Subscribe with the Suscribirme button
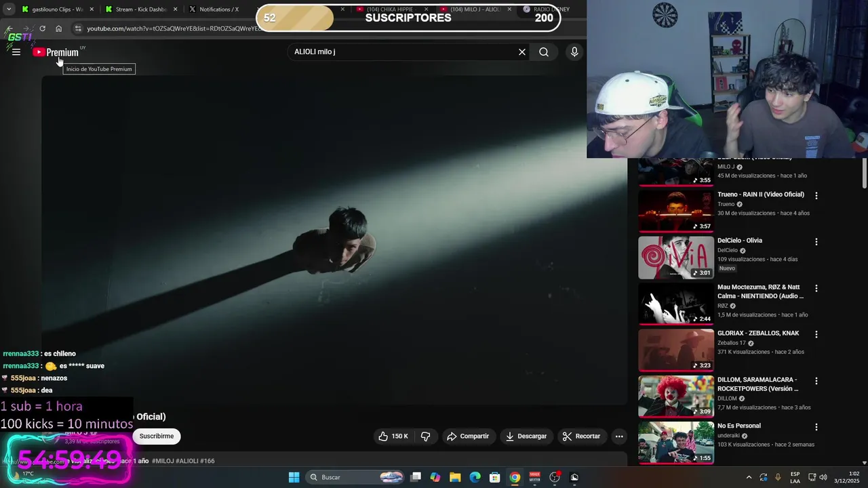 click(x=157, y=436)
